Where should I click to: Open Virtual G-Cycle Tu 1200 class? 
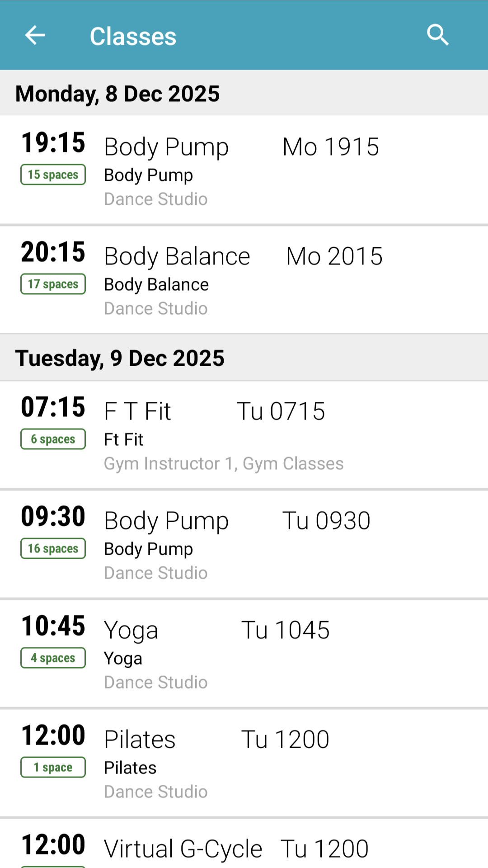coord(236,849)
